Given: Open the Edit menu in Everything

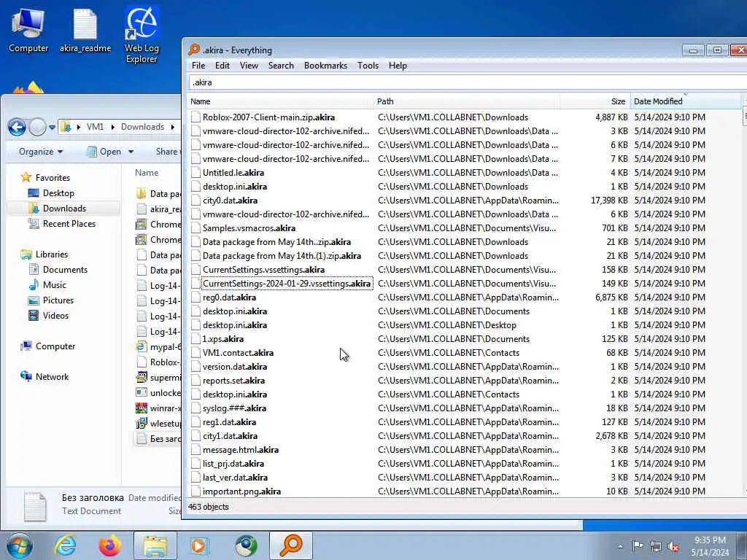Looking at the screenshot, I should click(222, 66).
